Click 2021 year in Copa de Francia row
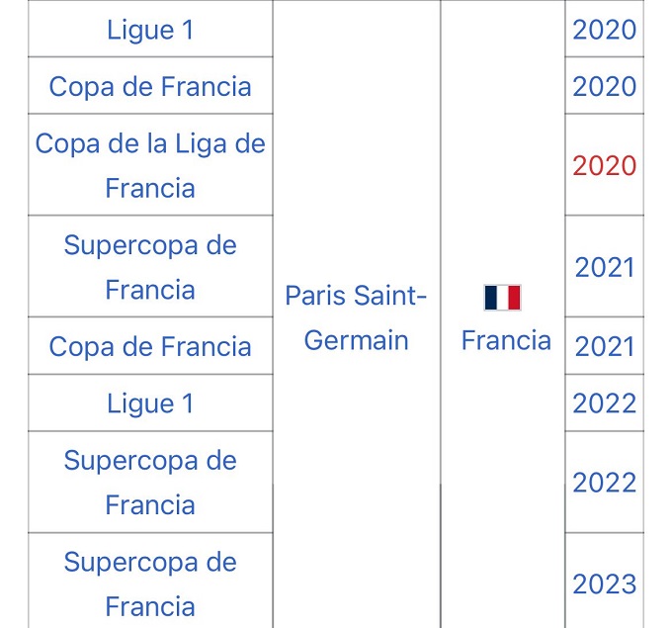 605,346
